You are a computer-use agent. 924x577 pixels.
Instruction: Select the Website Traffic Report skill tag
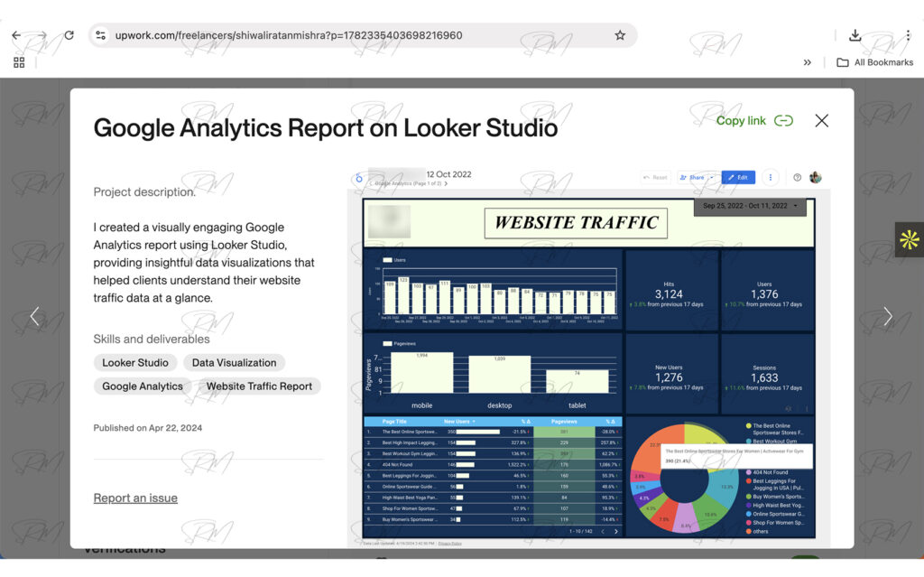click(259, 386)
